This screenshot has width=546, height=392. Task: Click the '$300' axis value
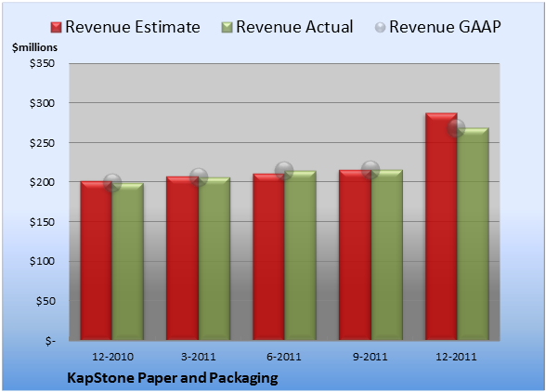pos(42,103)
